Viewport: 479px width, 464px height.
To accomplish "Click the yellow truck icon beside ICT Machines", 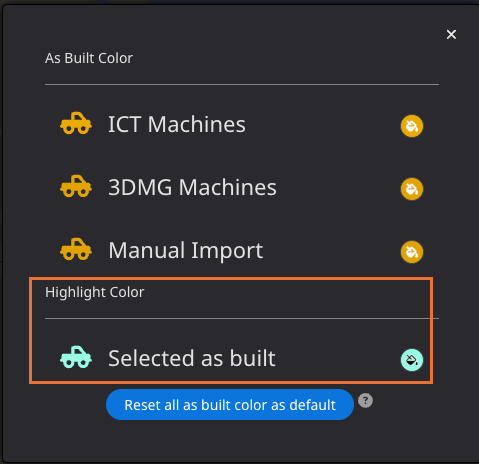I will 76,123.
